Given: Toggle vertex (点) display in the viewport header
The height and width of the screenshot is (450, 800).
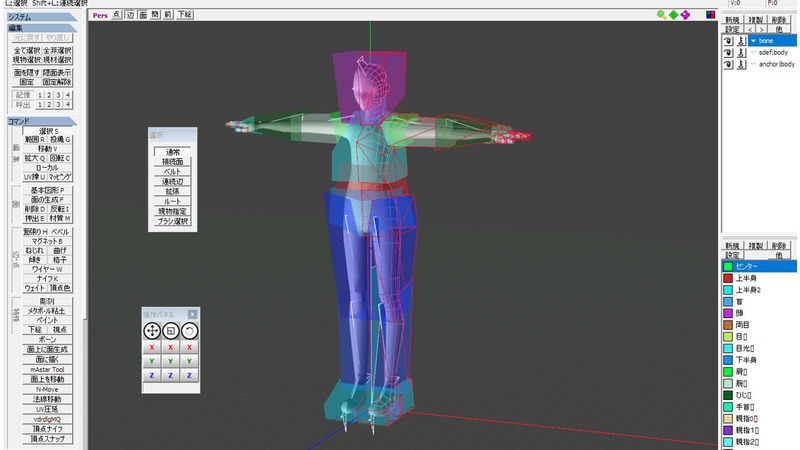Looking at the screenshot, I should [116, 15].
